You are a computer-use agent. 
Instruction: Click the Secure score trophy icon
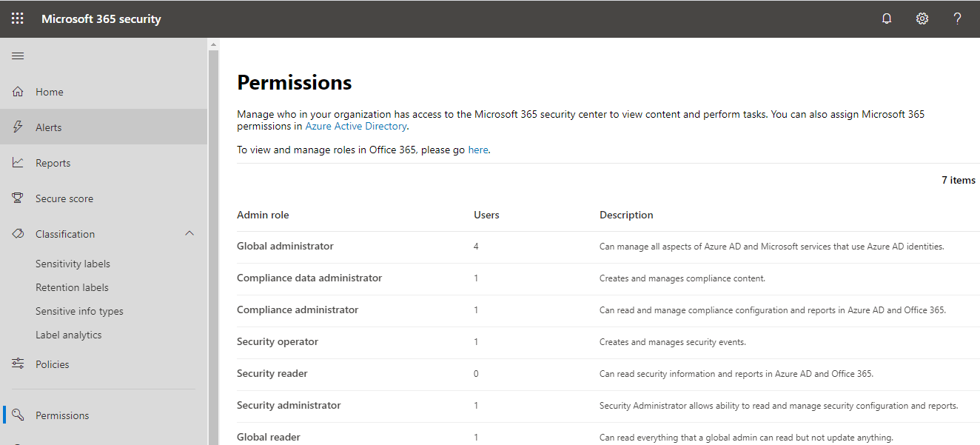[18, 198]
